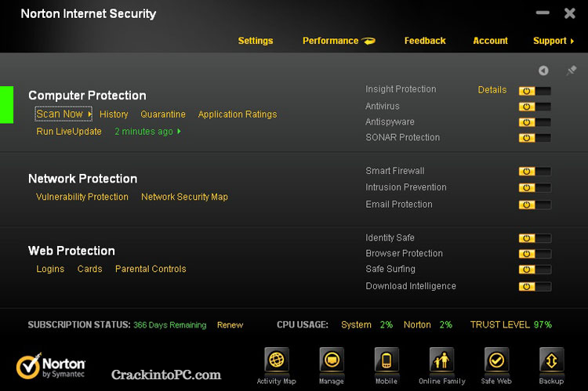Open the Account menu item

coord(490,41)
